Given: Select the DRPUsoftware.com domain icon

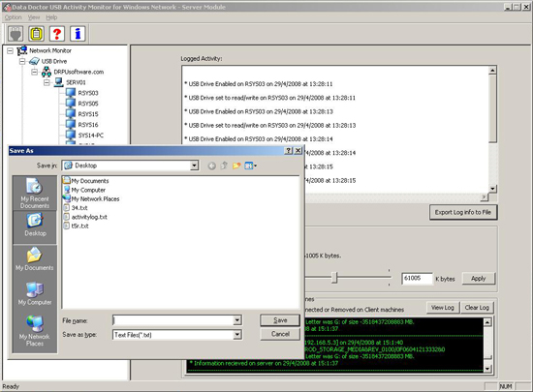Looking at the screenshot, I should 47,72.
